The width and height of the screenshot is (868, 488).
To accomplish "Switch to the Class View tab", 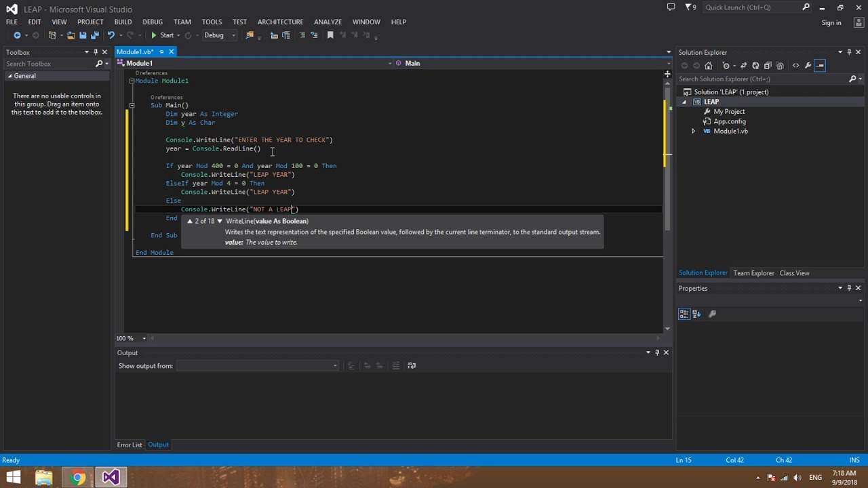I will click(794, 273).
